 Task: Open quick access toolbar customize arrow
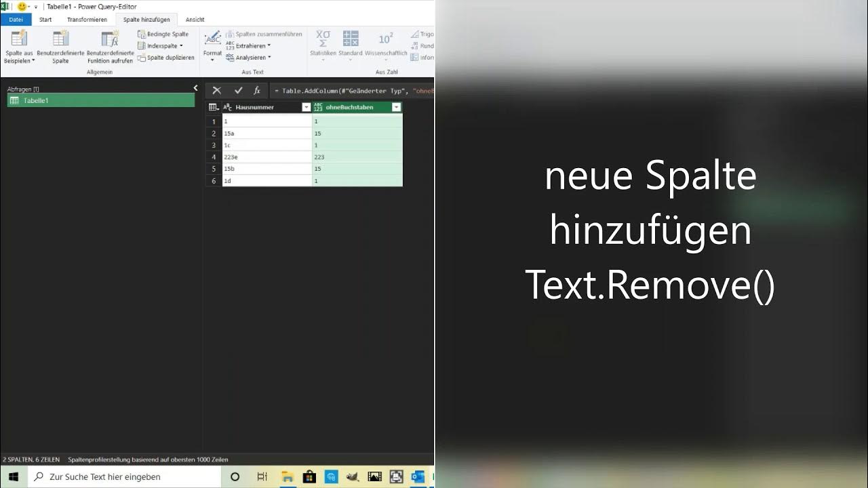(36, 7)
